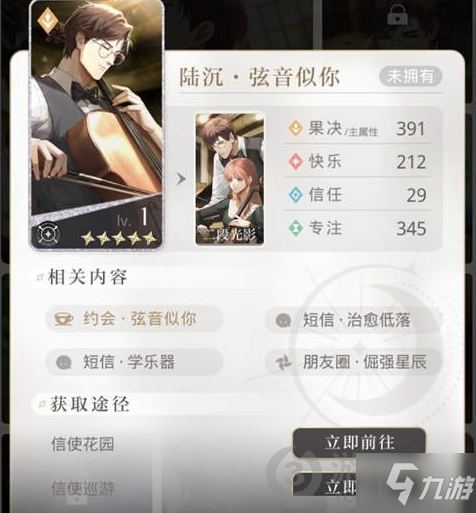Open the evolved card thumbnail 二段光影
476x513 pixels.
coord(230,180)
